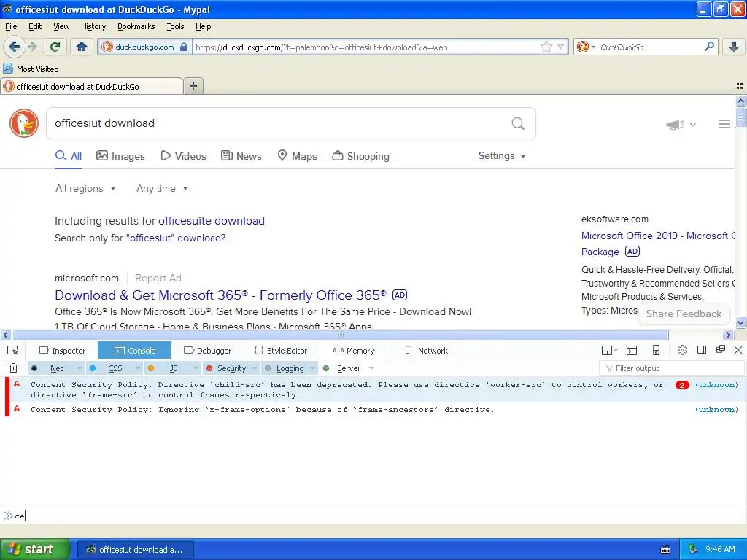This screenshot has width=747, height=560.
Task: Click the tab groups grid icon
Action: pos(740,86)
